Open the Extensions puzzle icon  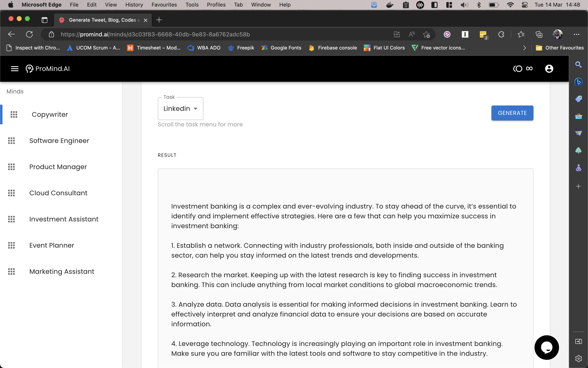click(x=501, y=34)
